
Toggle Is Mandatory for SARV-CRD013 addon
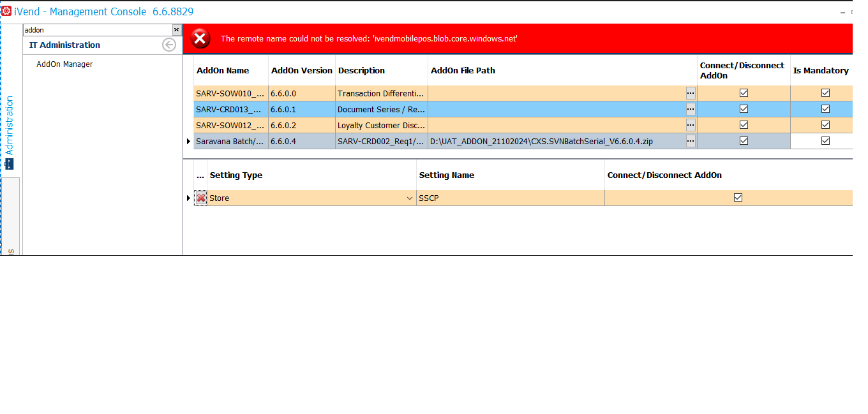pyautogui.click(x=825, y=109)
